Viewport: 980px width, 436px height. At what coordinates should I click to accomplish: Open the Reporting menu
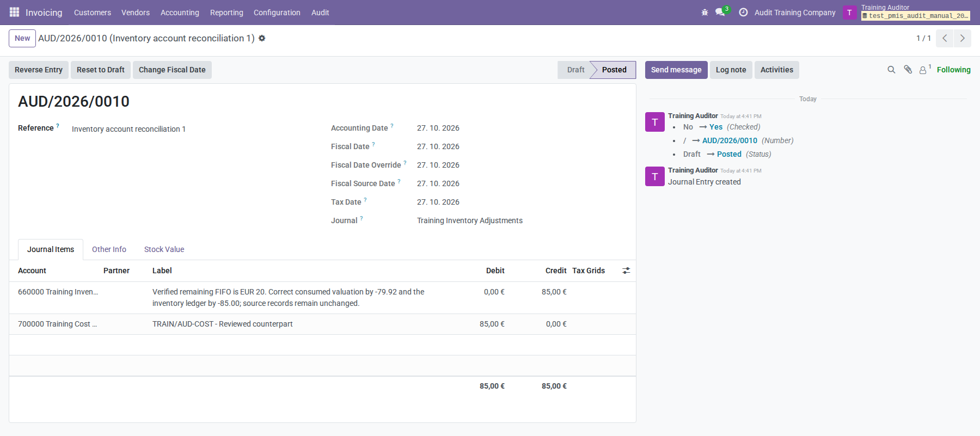coord(226,13)
